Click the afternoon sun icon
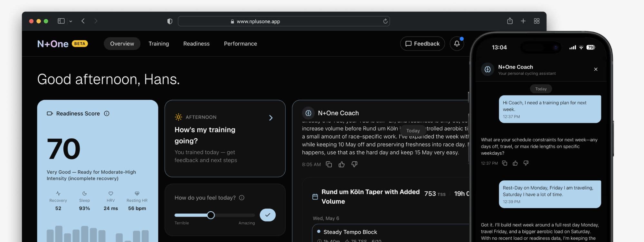 178,117
